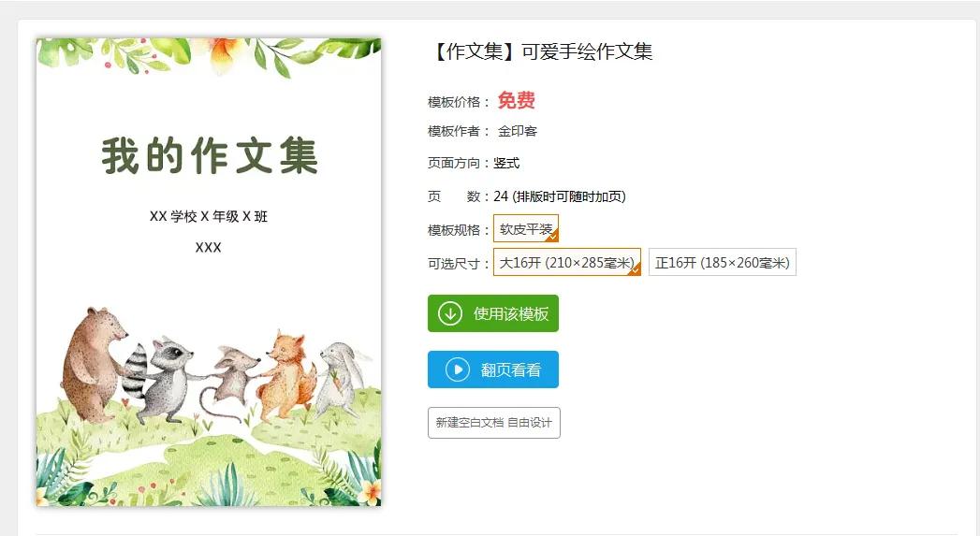Open the author link 金印客
The height and width of the screenshot is (536, 980).
click(x=518, y=131)
